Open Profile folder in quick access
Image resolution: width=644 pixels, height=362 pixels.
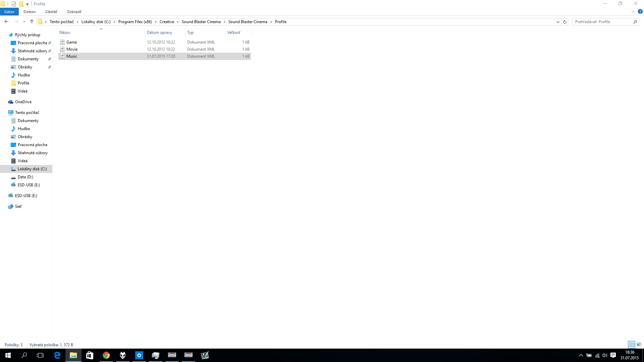point(23,83)
